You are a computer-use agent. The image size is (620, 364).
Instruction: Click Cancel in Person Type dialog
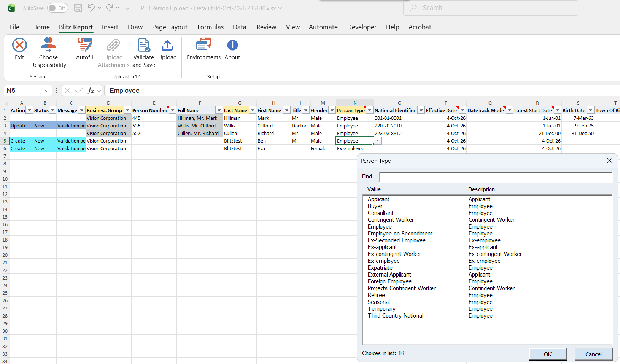coord(593,354)
